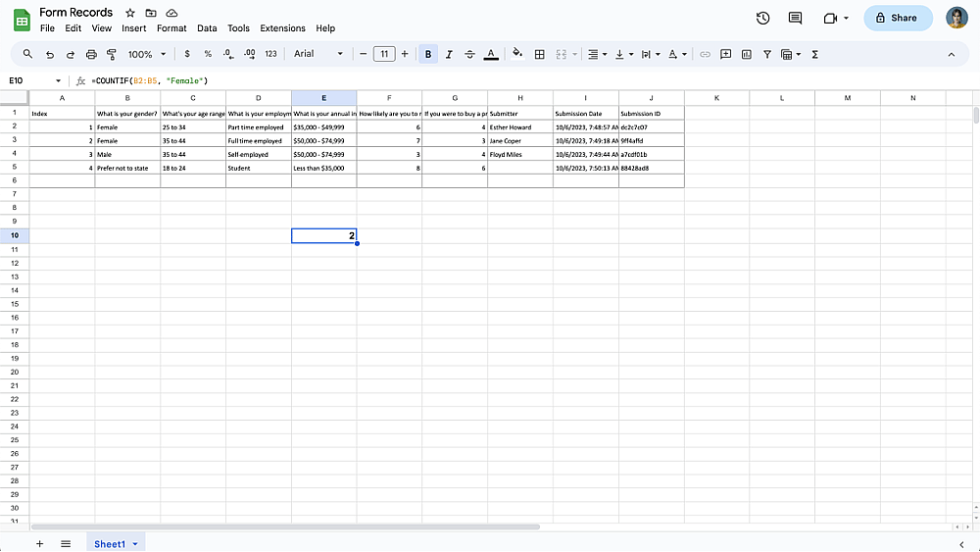Open the File menu
Image resolution: width=980 pixels, height=552 pixels.
(47, 28)
